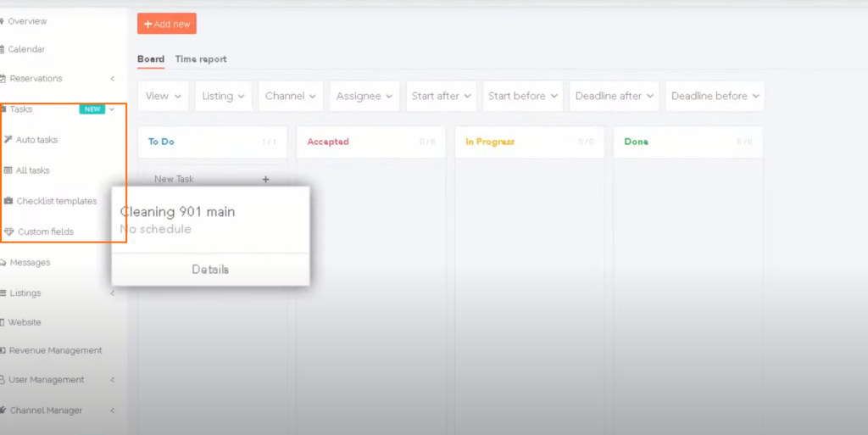Click the Revenue Management icon in sidebar

coord(3,350)
